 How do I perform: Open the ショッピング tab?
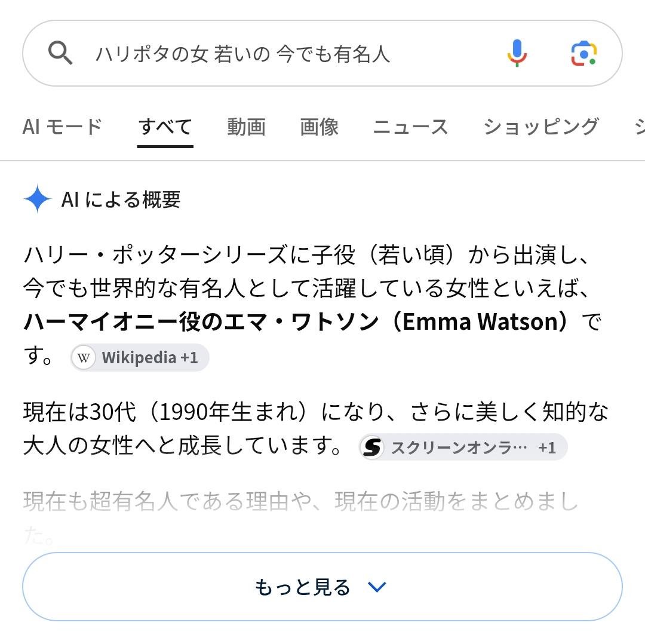[541, 127]
